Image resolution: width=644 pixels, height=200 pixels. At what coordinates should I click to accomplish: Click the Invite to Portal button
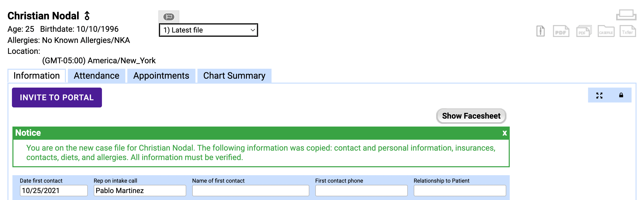click(57, 98)
